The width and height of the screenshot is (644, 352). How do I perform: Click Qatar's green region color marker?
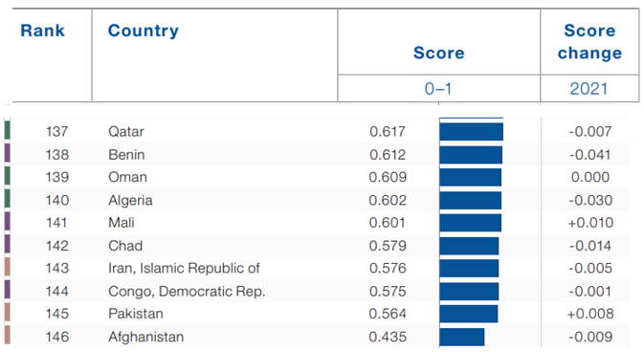coord(8,131)
